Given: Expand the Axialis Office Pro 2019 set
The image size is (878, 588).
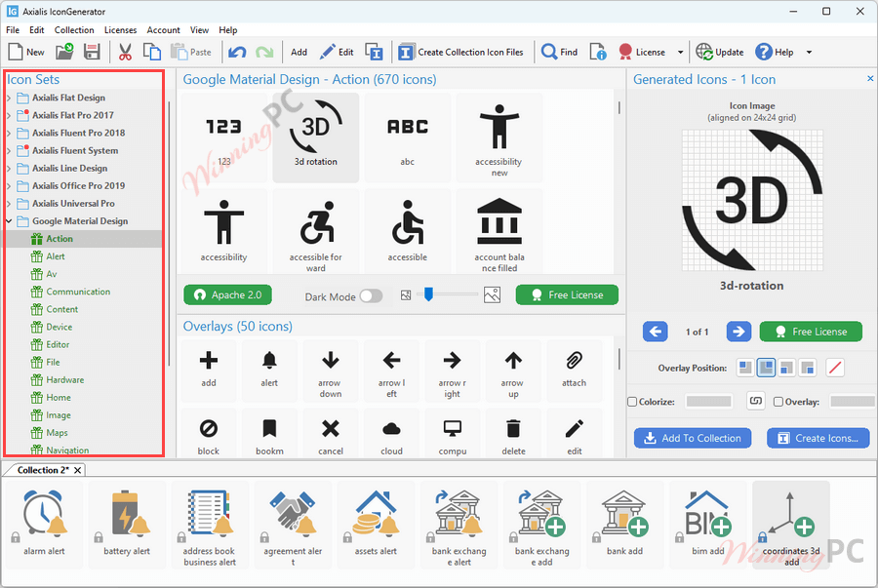Looking at the screenshot, I should [x=9, y=185].
